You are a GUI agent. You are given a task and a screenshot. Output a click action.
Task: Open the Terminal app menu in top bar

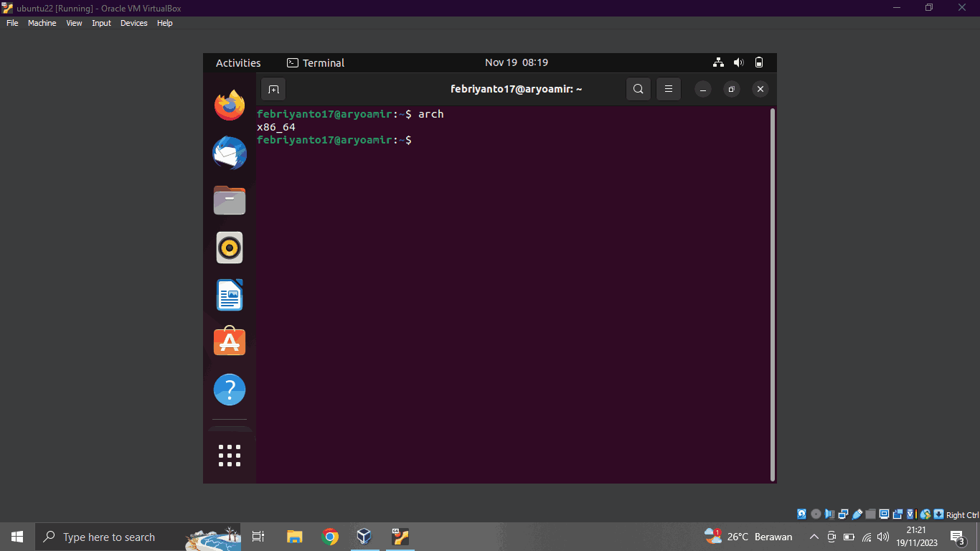(316, 63)
